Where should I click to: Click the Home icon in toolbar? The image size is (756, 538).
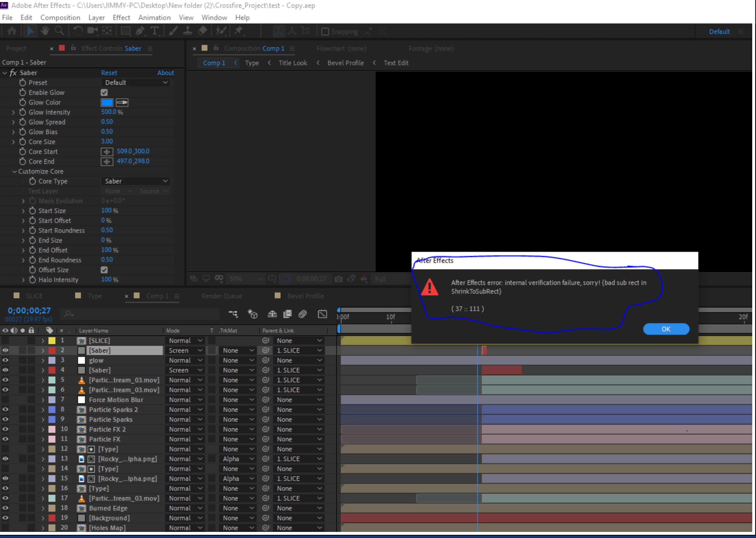tap(12, 31)
